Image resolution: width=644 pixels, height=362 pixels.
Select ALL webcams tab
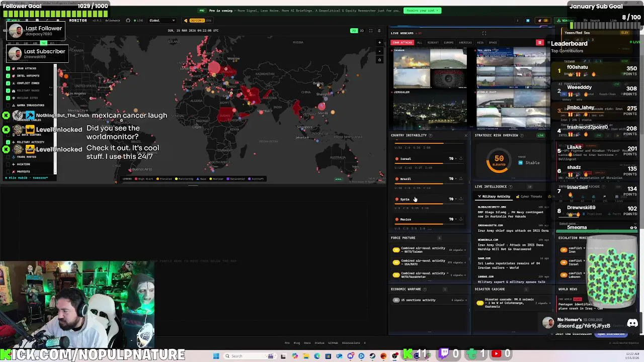[420, 43]
